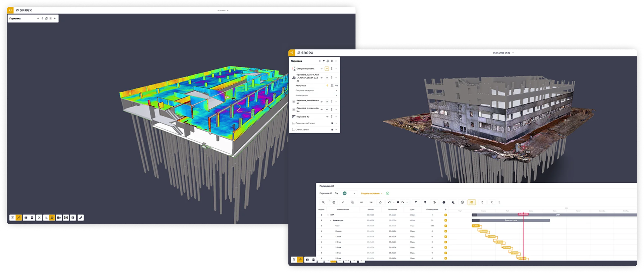Click the % завершения column header
The height and width of the screenshot is (273, 644).
(x=432, y=209)
